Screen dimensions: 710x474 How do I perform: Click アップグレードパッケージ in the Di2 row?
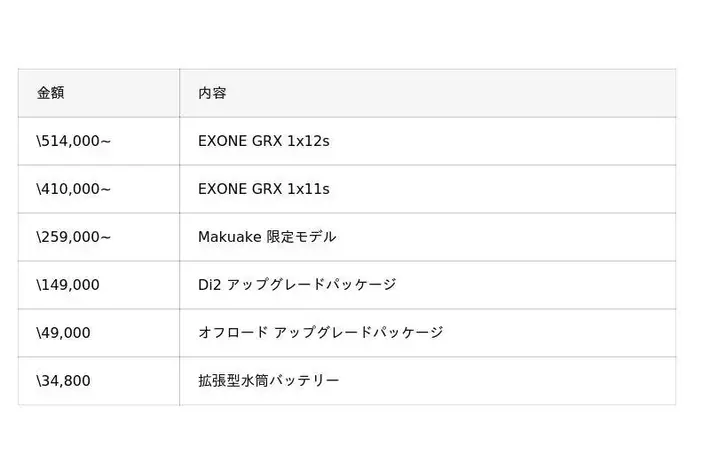click(312, 285)
